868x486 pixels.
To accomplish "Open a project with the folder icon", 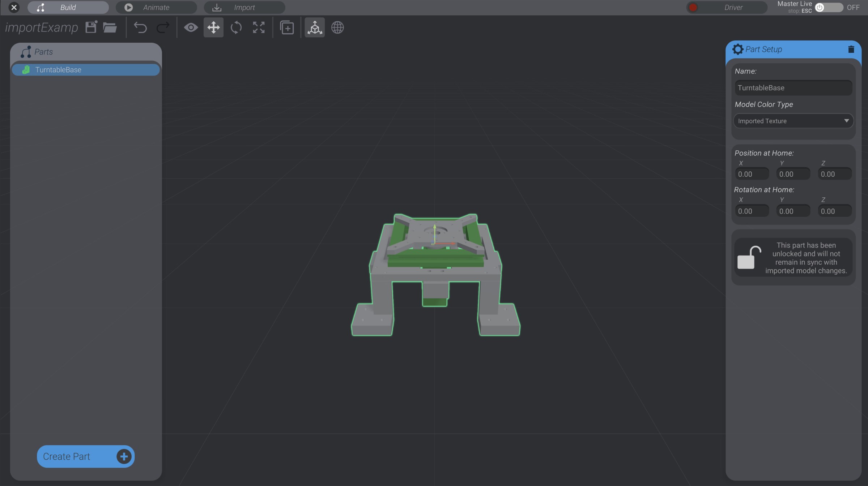I will tap(110, 27).
